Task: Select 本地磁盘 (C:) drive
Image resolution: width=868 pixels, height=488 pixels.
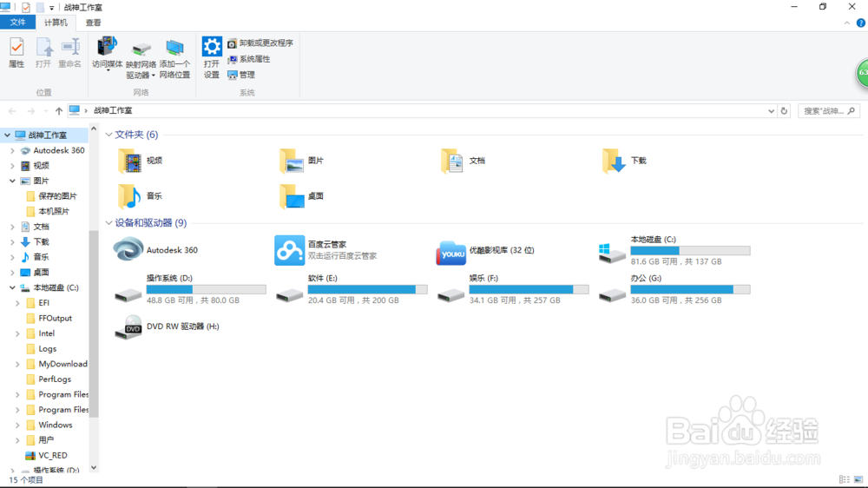Action: point(674,250)
